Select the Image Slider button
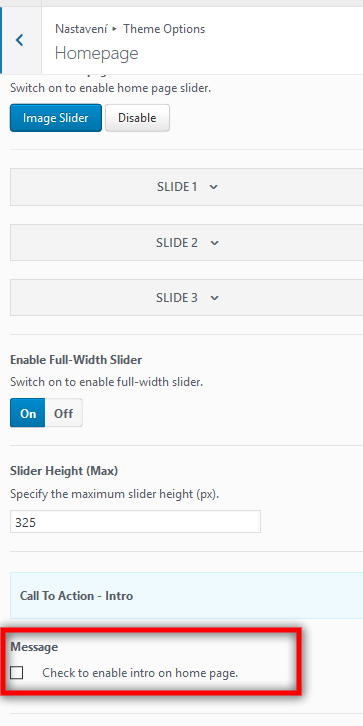The width and height of the screenshot is (363, 726). [56, 118]
